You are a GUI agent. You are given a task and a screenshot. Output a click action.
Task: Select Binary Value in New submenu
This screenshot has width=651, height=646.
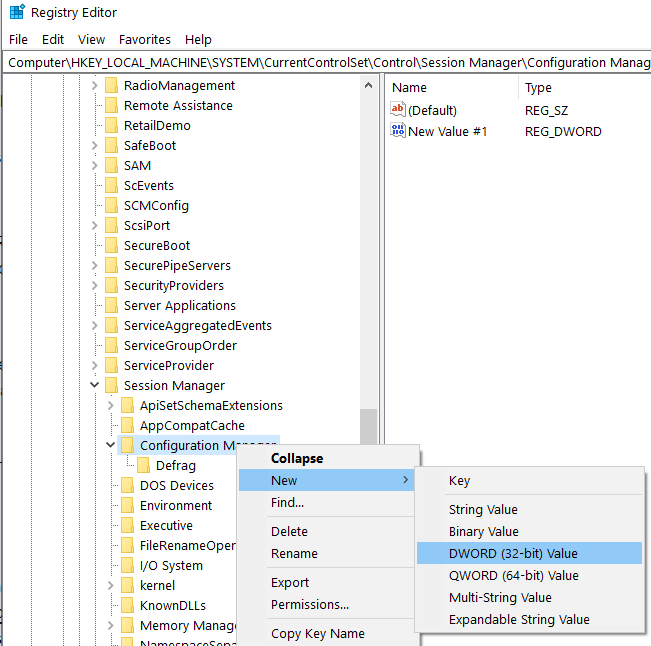[529, 531]
